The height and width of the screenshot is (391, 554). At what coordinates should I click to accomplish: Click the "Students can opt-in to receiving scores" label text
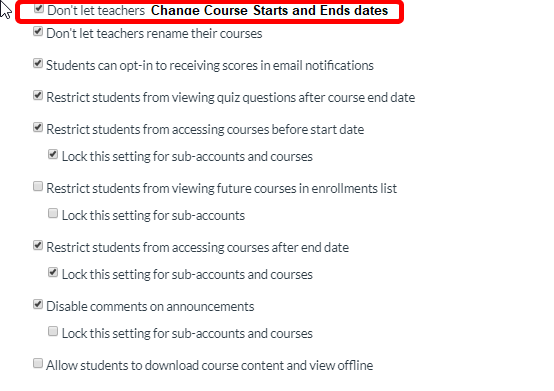click(x=152, y=66)
